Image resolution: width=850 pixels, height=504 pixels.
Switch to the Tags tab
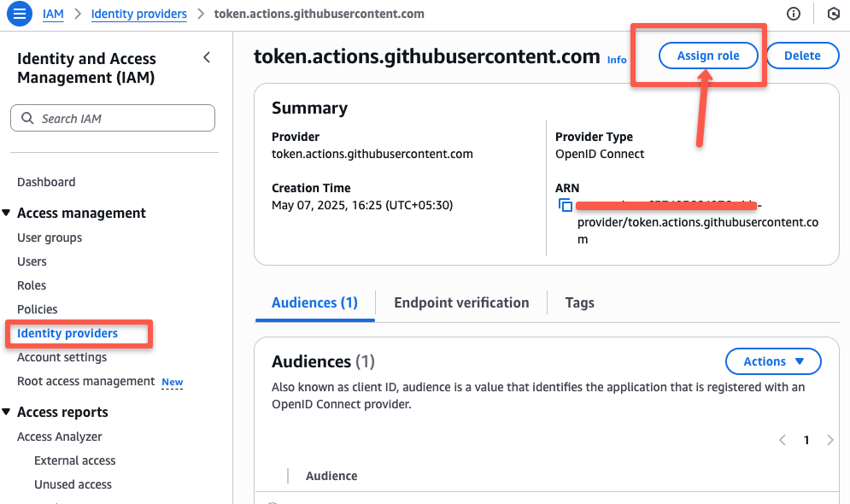click(x=579, y=303)
